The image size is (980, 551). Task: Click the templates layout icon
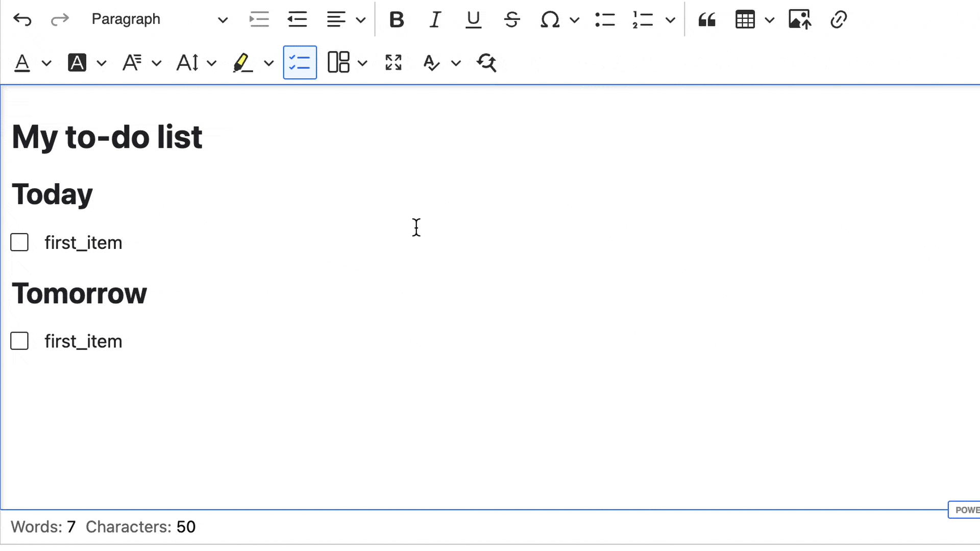coord(338,63)
